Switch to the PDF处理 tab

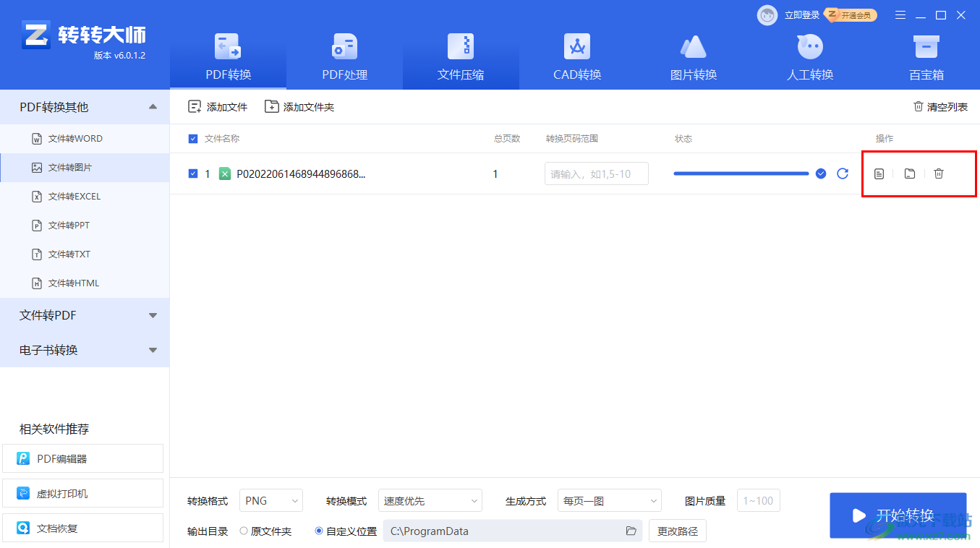click(x=344, y=56)
